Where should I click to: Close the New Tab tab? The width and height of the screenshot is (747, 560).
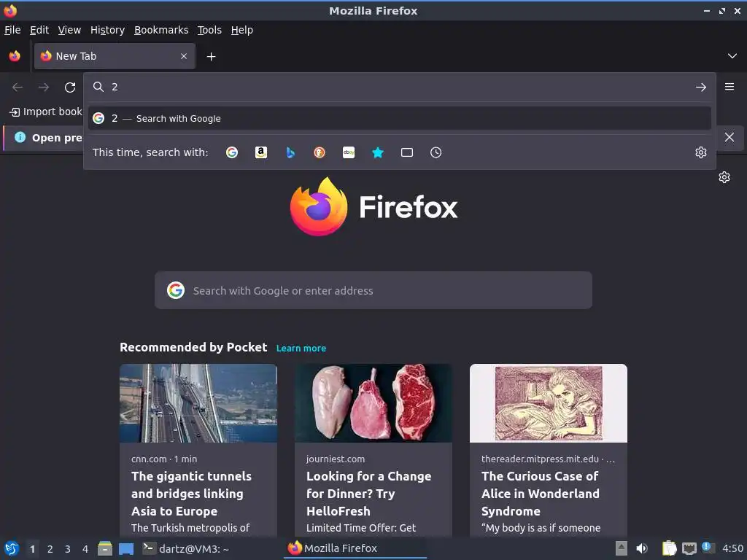[184, 56]
